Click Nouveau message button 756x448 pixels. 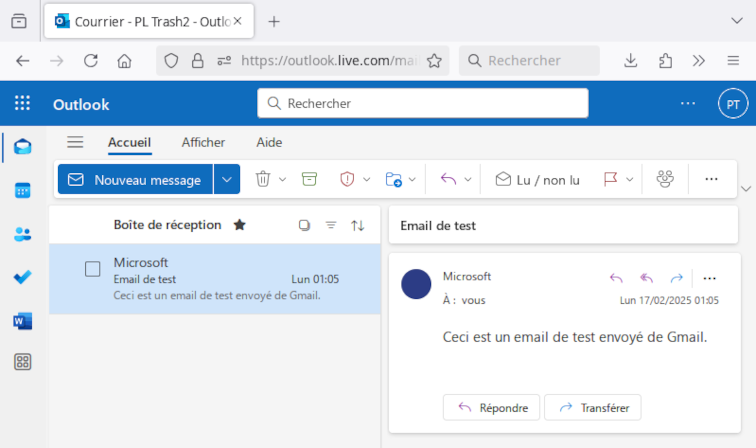pyautogui.click(x=135, y=179)
